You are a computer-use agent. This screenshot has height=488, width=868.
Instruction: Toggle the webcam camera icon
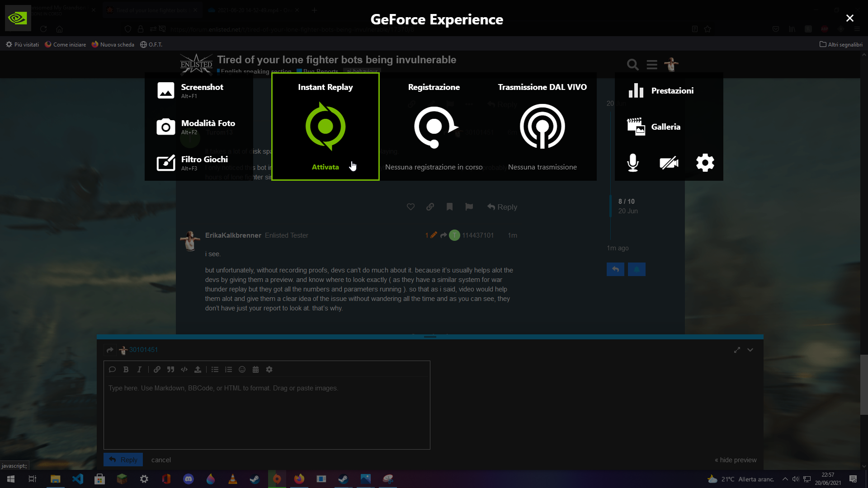point(669,163)
